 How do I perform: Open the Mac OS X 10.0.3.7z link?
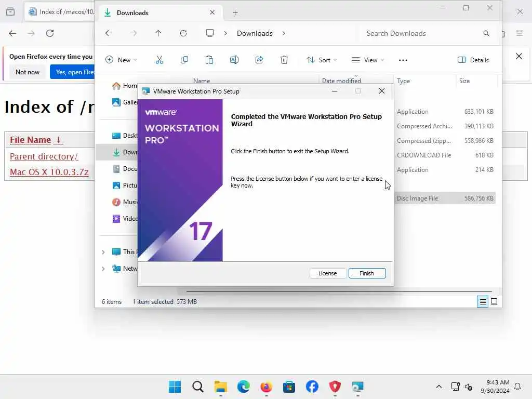(x=49, y=172)
